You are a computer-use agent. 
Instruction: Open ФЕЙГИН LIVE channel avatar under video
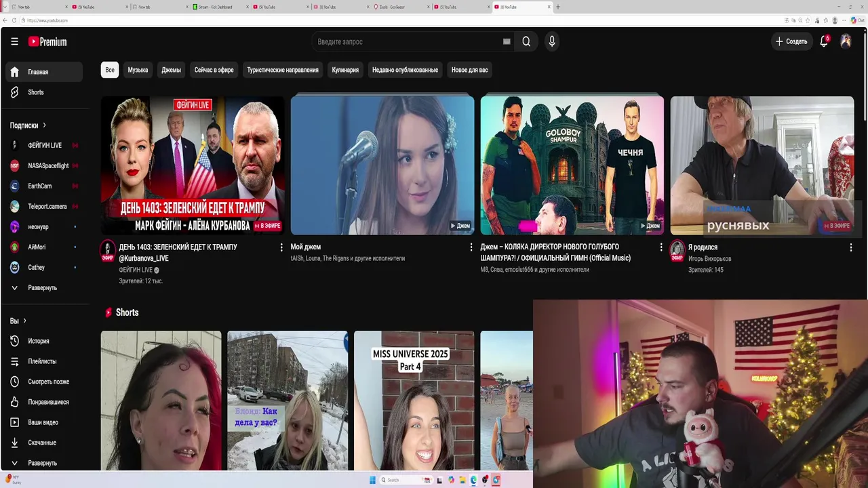(x=108, y=249)
